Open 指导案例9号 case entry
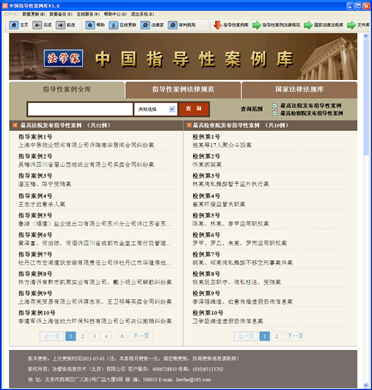 point(95,298)
